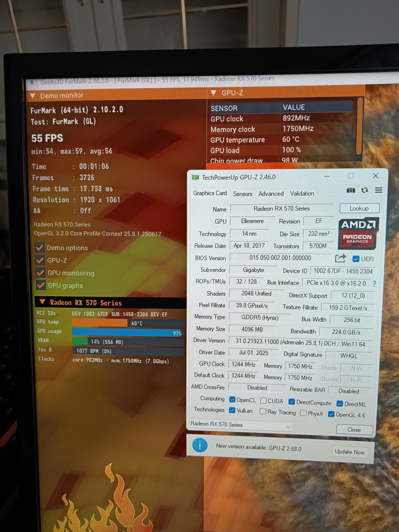Click the fan 0 1077 RPM bar
This screenshot has width=399, height=532.
(128, 351)
